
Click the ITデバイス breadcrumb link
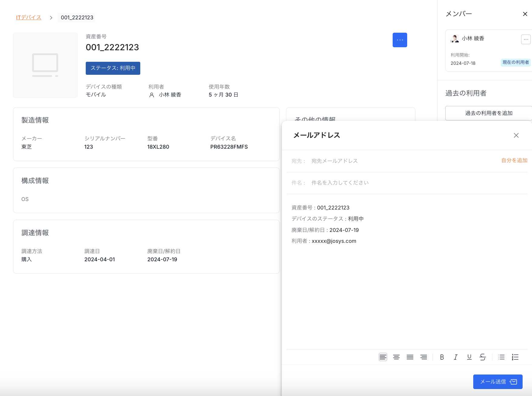(29, 18)
